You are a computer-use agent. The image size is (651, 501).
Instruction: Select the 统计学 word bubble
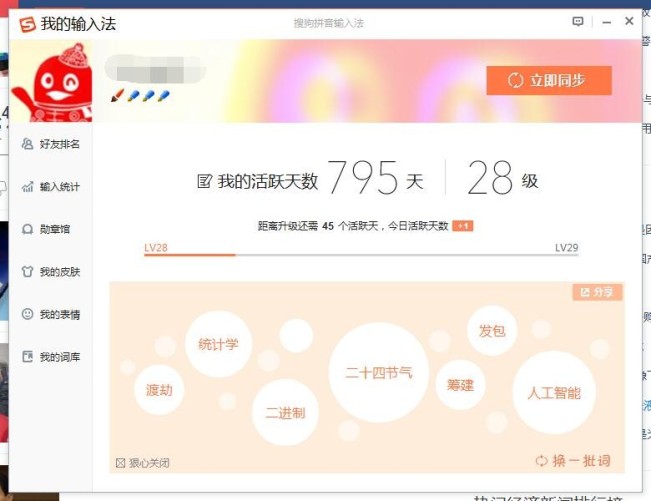click(x=218, y=344)
